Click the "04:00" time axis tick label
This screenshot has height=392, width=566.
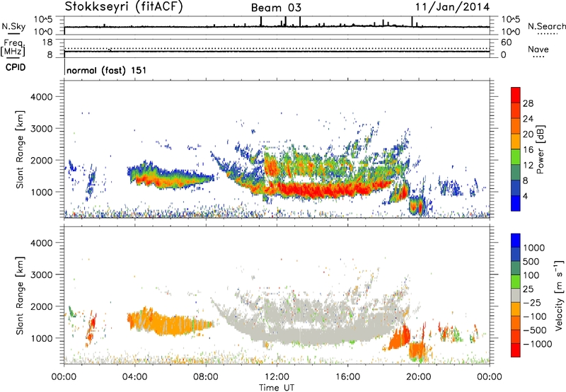click(x=134, y=377)
